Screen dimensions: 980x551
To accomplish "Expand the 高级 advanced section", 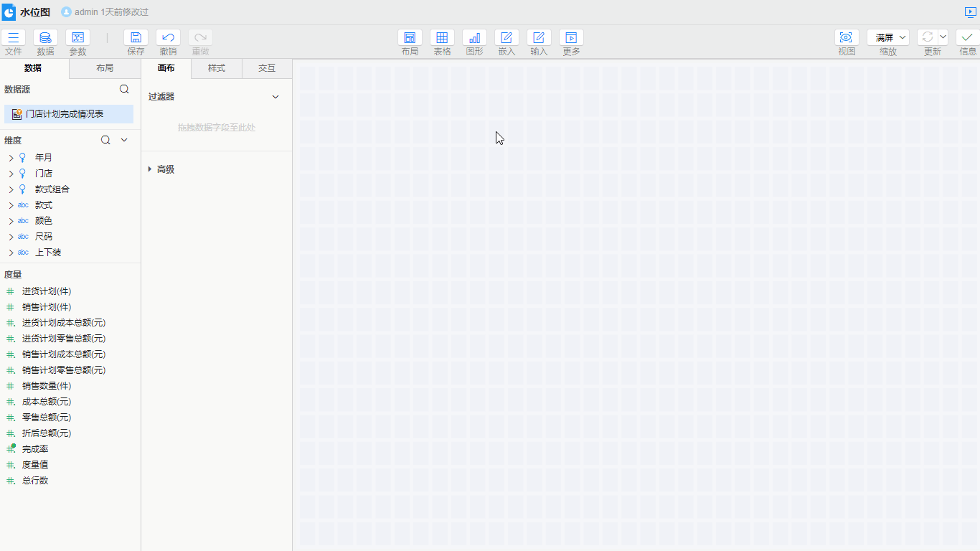I will [x=150, y=169].
